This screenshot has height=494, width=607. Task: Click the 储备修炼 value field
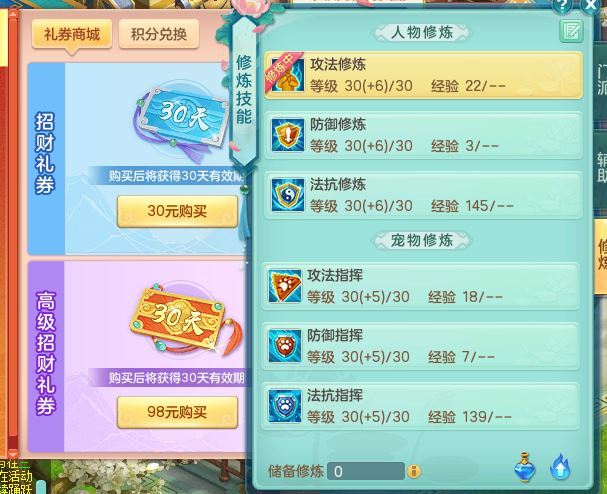point(366,471)
